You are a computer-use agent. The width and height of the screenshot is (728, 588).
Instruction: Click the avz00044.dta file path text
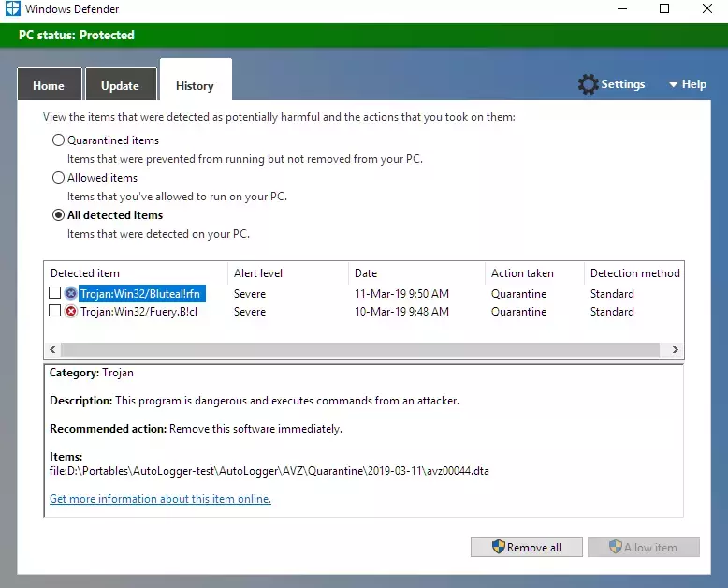coord(269,471)
